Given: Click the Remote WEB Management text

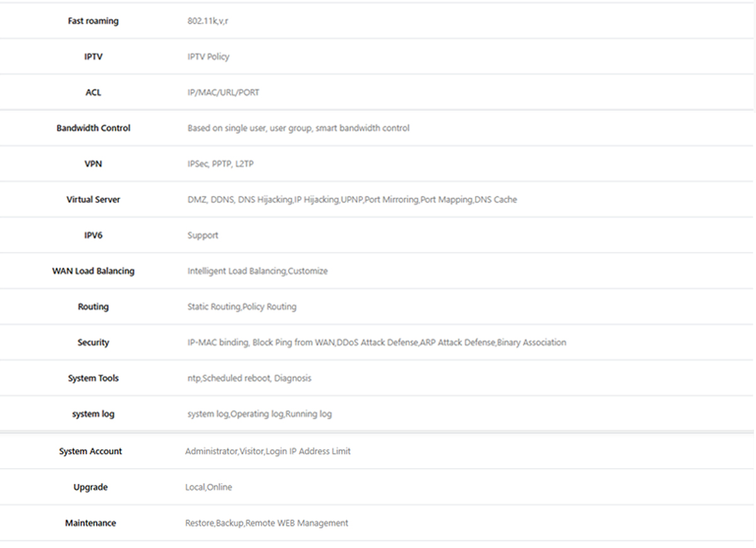Looking at the screenshot, I should [x=266, y=523].
